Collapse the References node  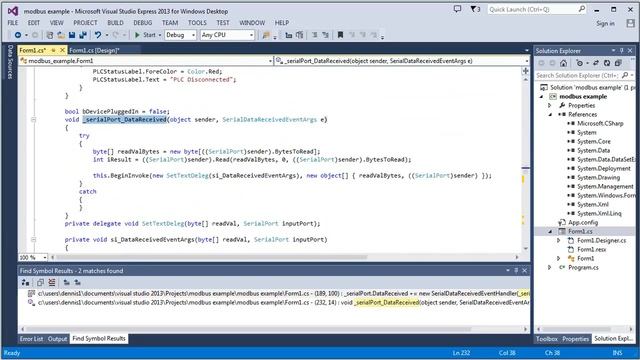(550, 115)
